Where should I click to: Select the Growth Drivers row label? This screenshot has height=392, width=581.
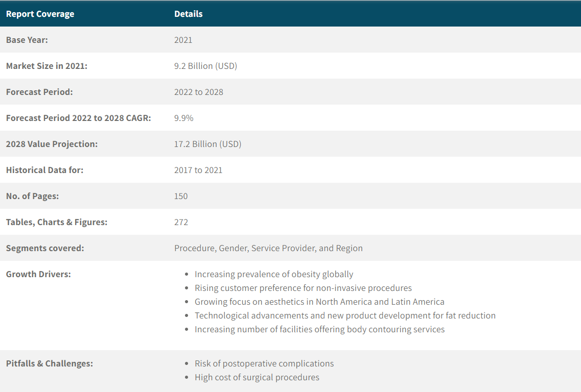coord(38,274)
